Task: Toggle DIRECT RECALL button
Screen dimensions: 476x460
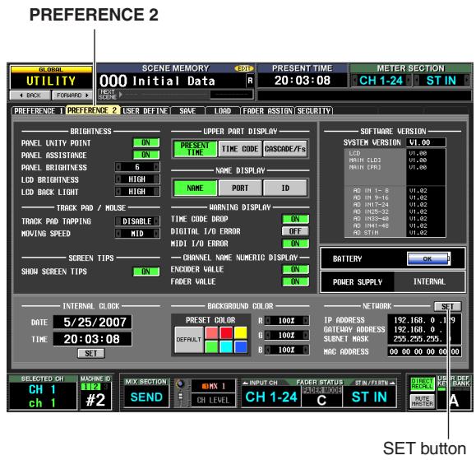Action: [x=423, y=383]
